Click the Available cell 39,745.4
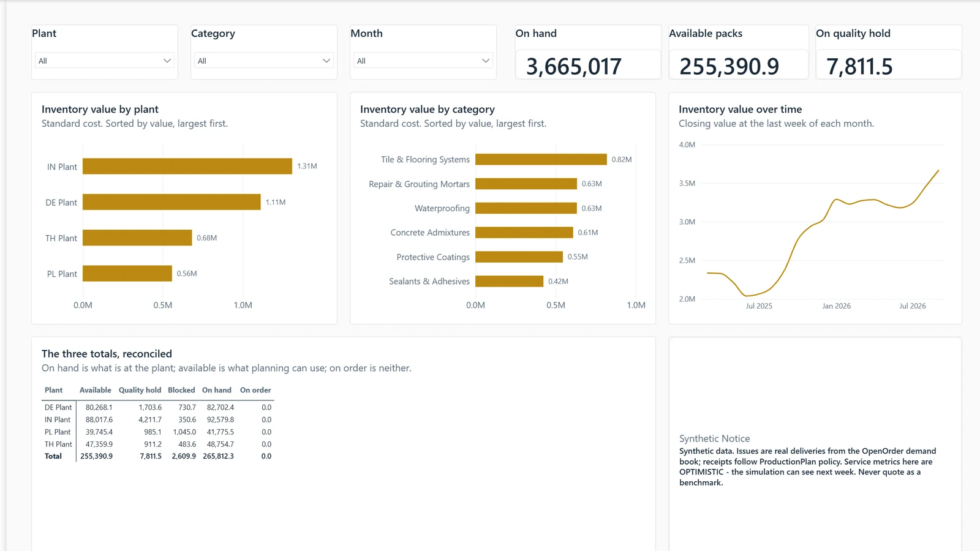980x551 pixels. [x=99, y=432]
